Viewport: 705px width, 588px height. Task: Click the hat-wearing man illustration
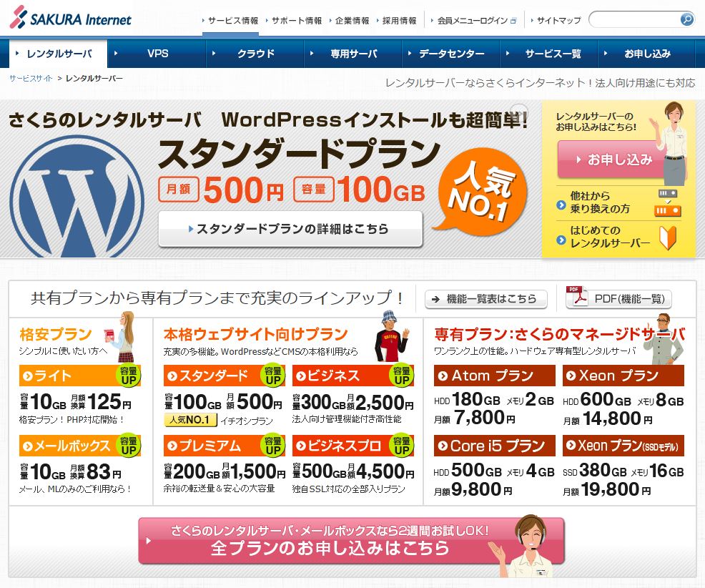click(392, 336)
